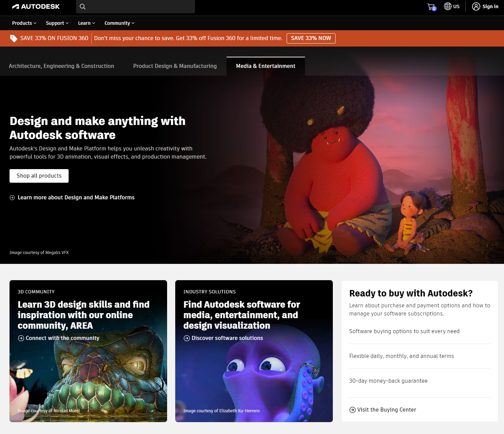
Task: Click SAVE 33% ON FUSION 360 text
Action: coord(54,38)
